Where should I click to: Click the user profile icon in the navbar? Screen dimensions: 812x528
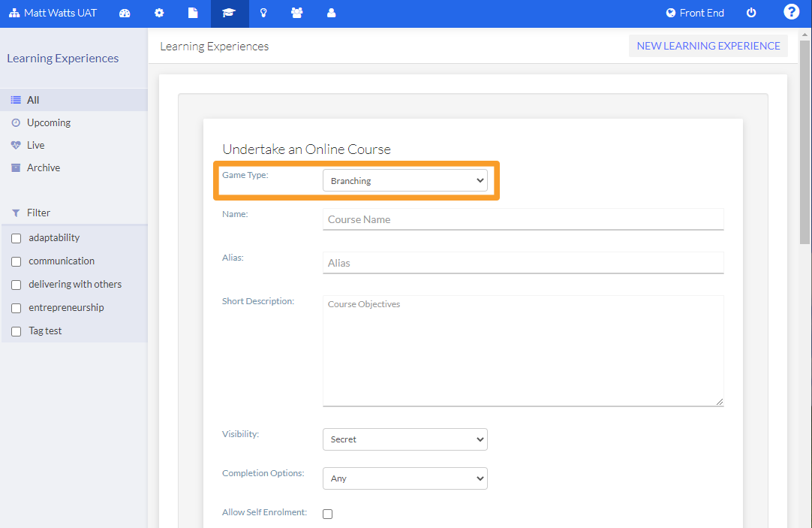pos(331,13)
